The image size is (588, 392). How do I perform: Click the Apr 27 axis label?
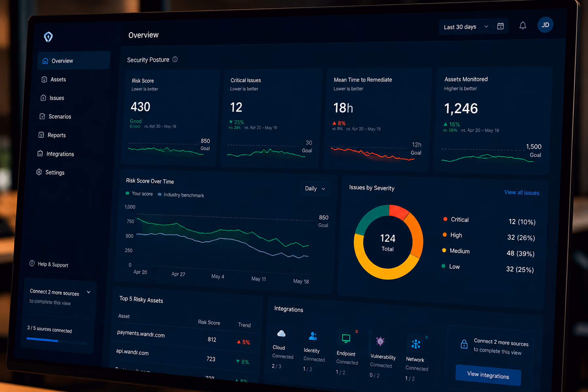tap(178, 274)
